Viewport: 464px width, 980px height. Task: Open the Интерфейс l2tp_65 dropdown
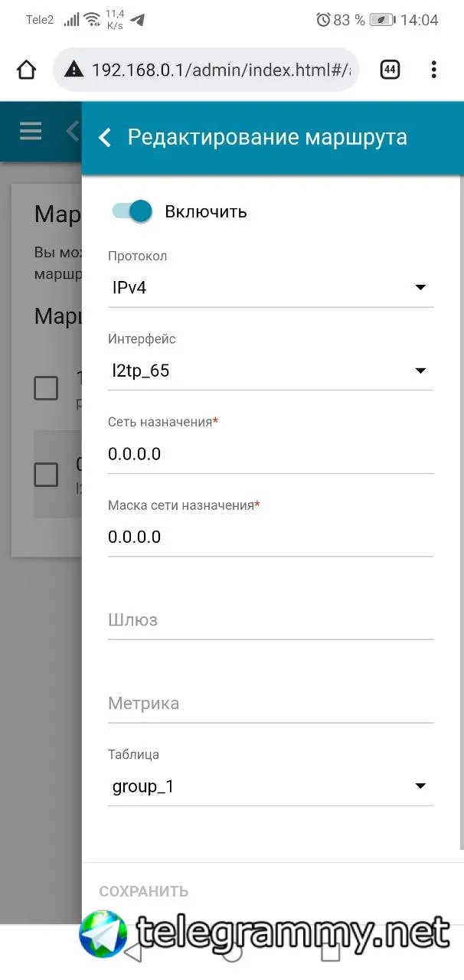(271, 371)
